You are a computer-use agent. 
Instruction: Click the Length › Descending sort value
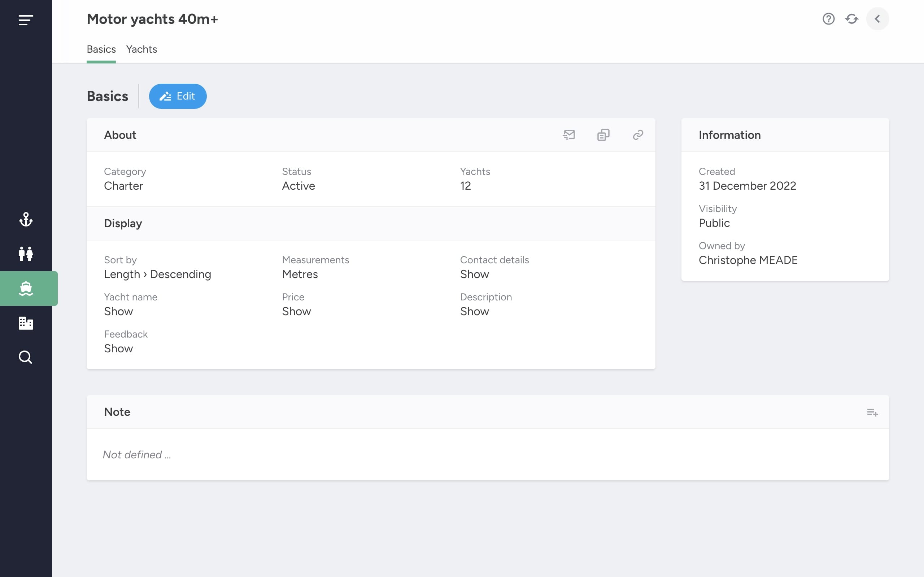[x=157, y=274]
